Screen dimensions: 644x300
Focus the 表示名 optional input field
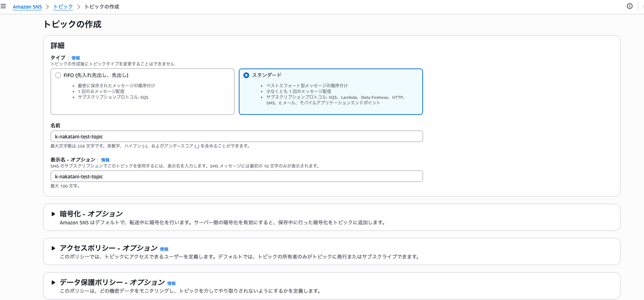(236, 176)
